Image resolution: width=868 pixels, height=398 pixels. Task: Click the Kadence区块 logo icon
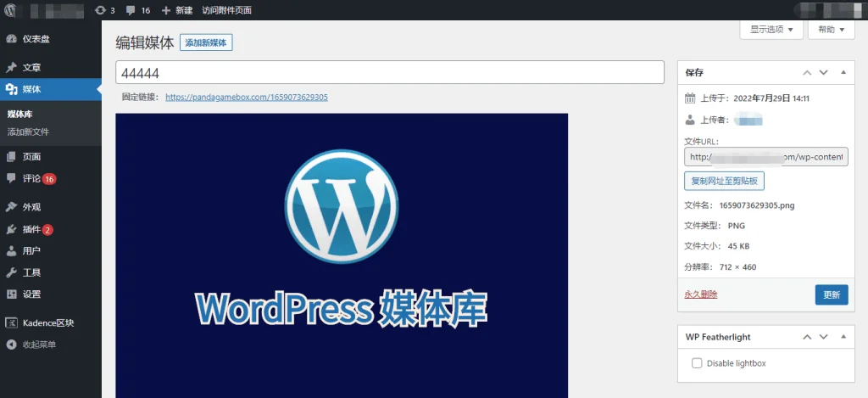(x=11, y=323)
